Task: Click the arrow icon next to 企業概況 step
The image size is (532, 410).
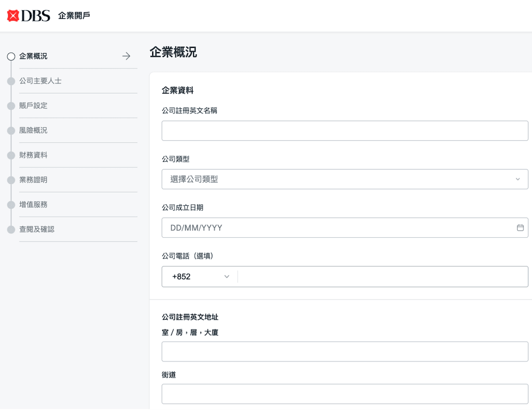Action: [126, 56]
